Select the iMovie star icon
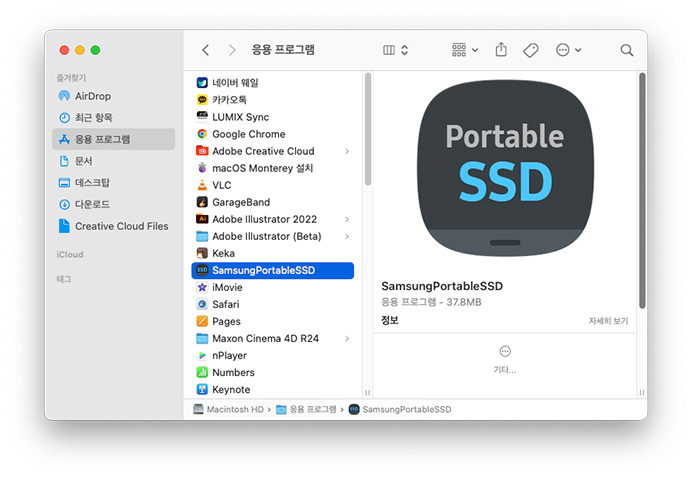690x477 pixels. [202, 287]
